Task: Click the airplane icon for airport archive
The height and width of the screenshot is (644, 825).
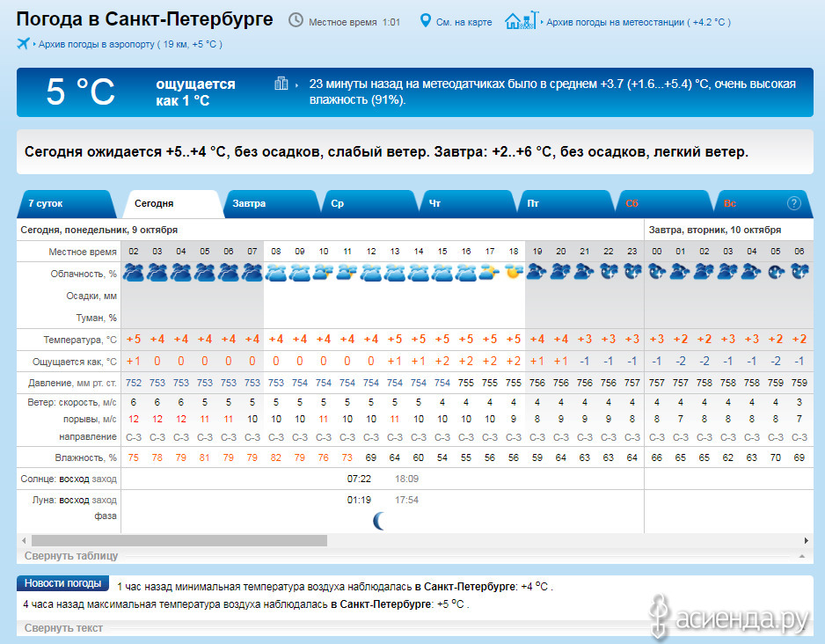Action: (x=23, y=43)
